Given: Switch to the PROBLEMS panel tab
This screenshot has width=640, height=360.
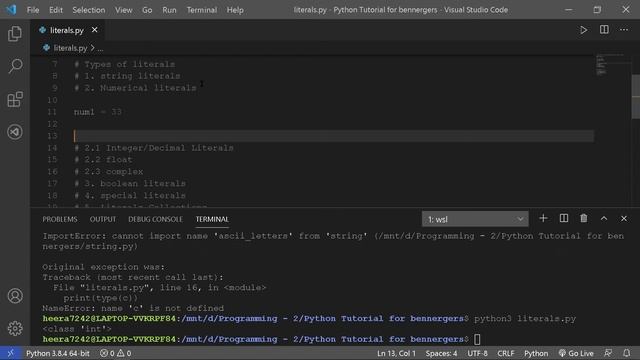Looking at the screenshot, I should click(x=60, y=219).
